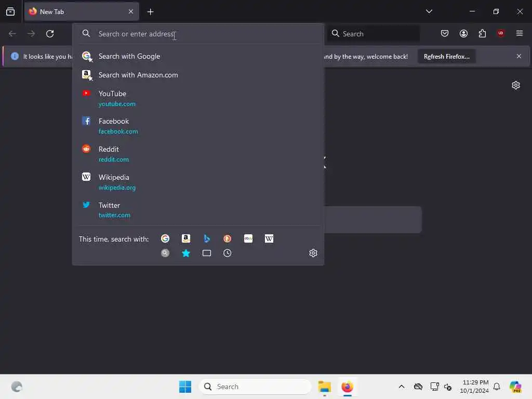
Task: Open the Reddit suggestion row
Action: pos(198,154)
